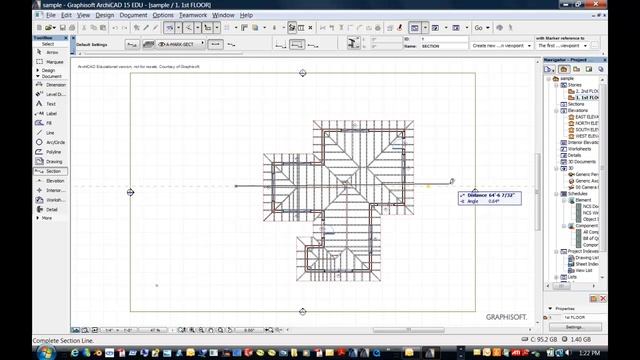The height and width of the screenshot is (360, 640).
Task: Pick the Line tool
Action: (51, 133)
